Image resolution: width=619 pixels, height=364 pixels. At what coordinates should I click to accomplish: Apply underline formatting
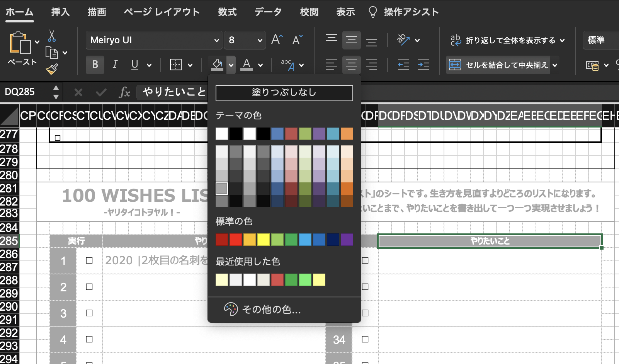(x=134, y=65)
